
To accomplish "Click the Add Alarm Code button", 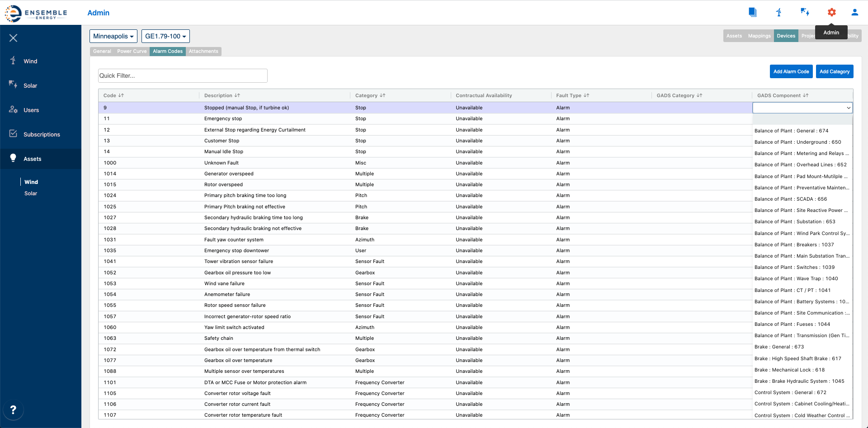I will point(791,71).
